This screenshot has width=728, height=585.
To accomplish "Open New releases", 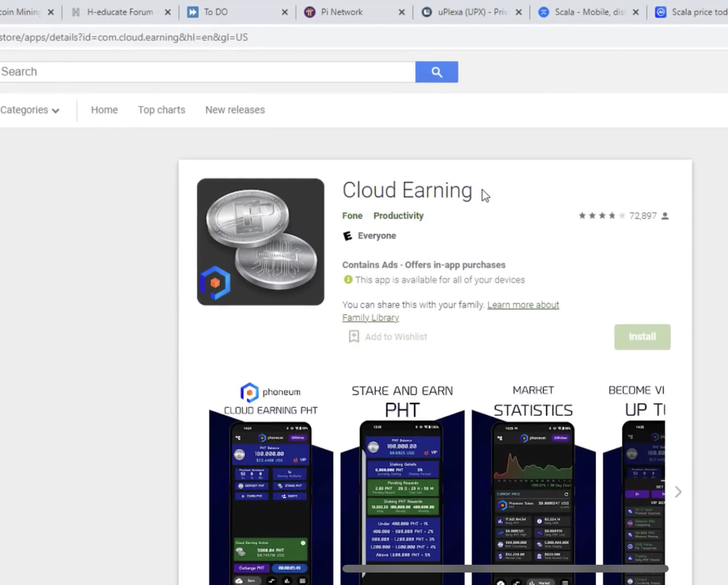I will click(235, 110).
